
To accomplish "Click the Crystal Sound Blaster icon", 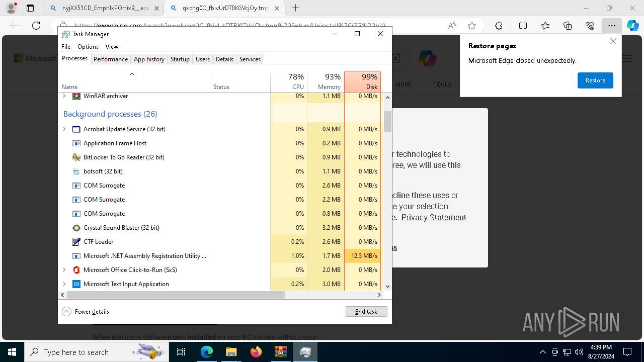I will pyautogui.click(x=76, y=228).
